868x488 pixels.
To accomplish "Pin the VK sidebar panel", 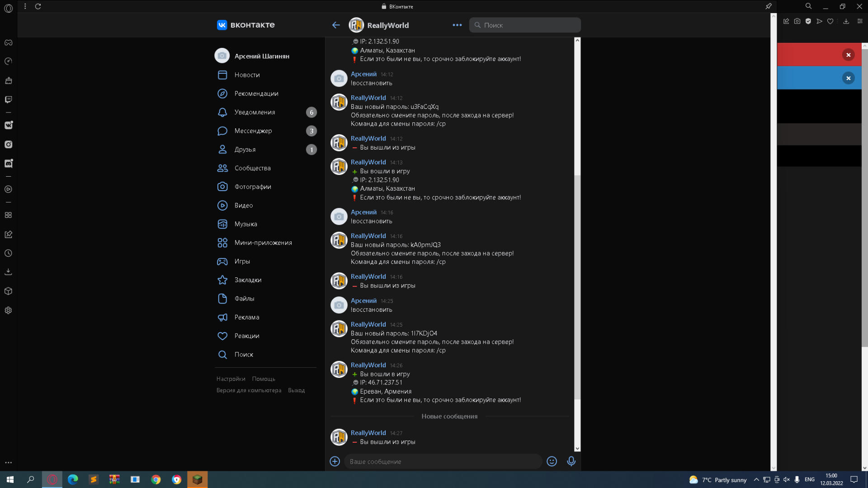I will tap(769, 6).
